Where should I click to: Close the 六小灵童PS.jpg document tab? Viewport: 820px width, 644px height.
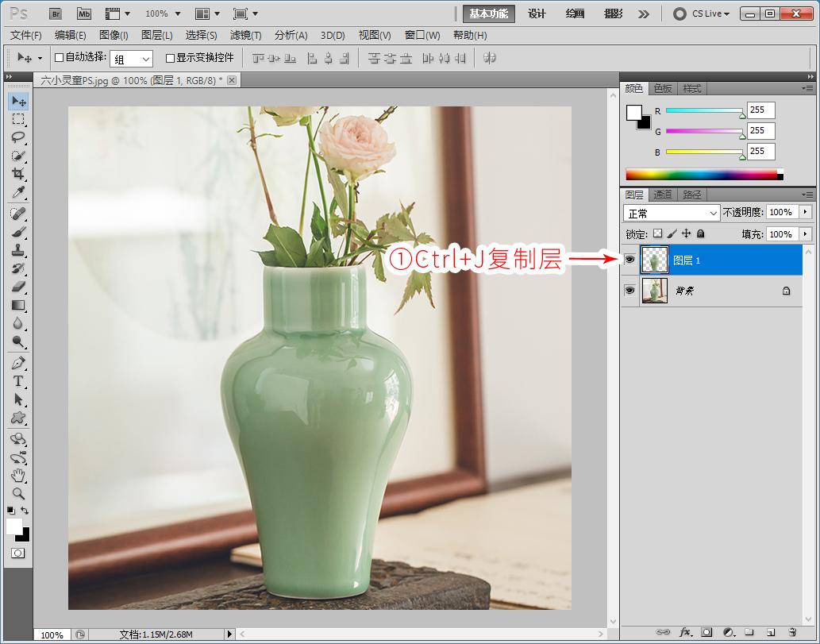coord(232,80)
